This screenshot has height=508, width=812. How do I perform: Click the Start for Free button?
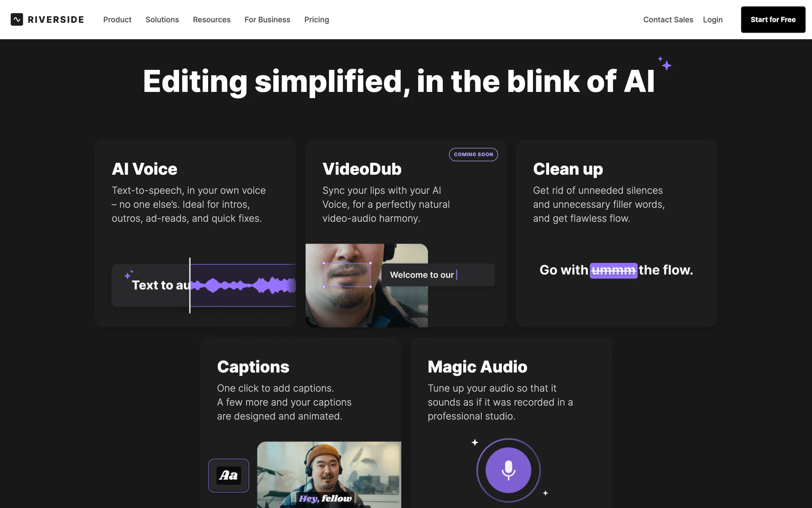773,19
